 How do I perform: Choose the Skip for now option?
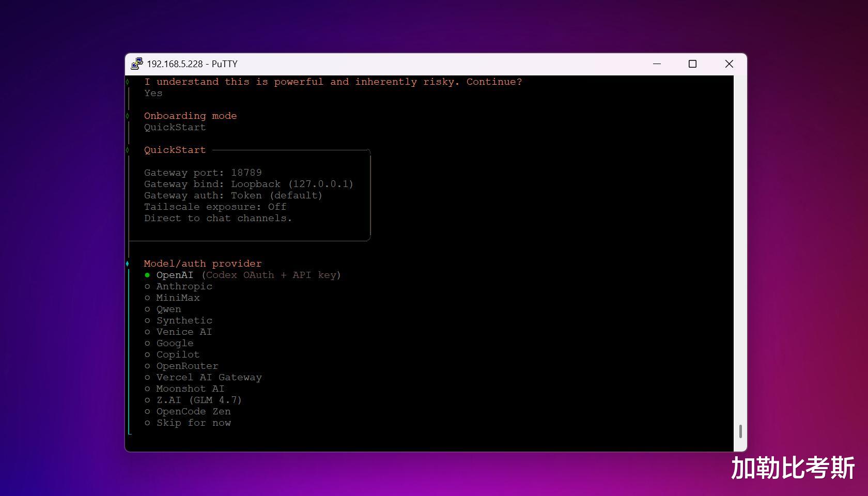coord(188,423)
